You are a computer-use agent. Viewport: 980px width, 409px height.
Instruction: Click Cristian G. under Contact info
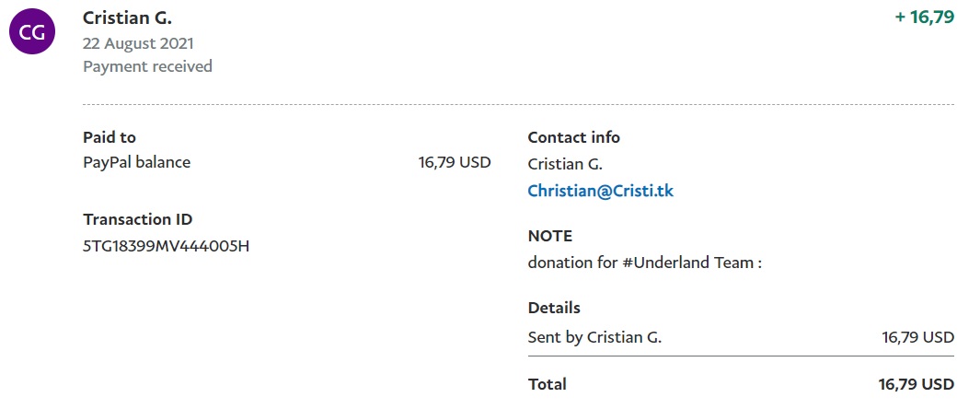tap(565, 164)
